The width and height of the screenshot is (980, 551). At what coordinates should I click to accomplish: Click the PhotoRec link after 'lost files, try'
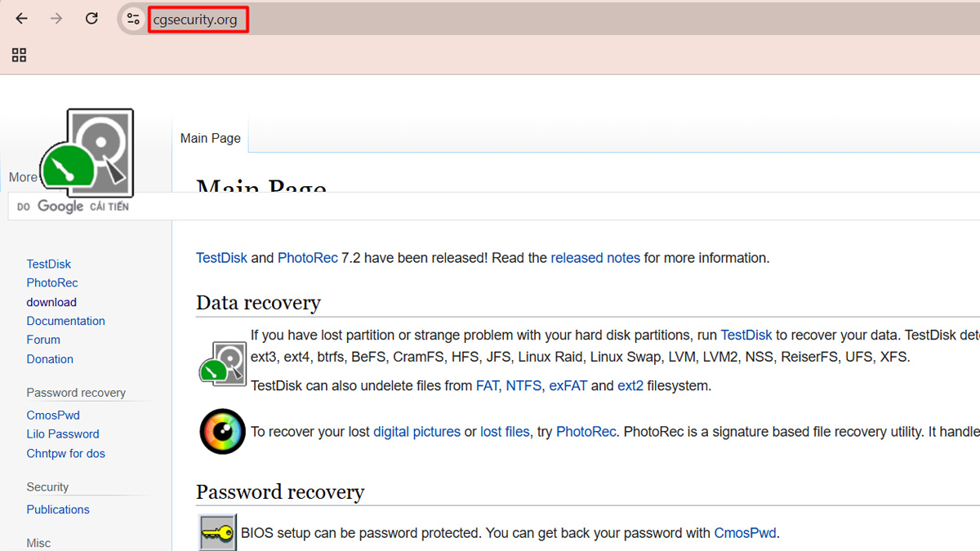click(586, 432)
